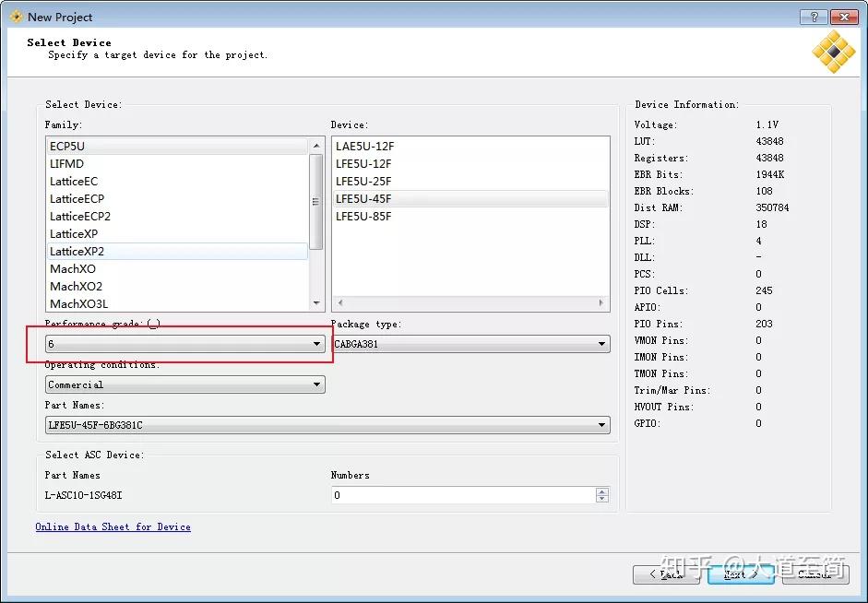868x603 pixels.
Task: Decrease ASC device Numbers with down arrow
Action: 602,499
